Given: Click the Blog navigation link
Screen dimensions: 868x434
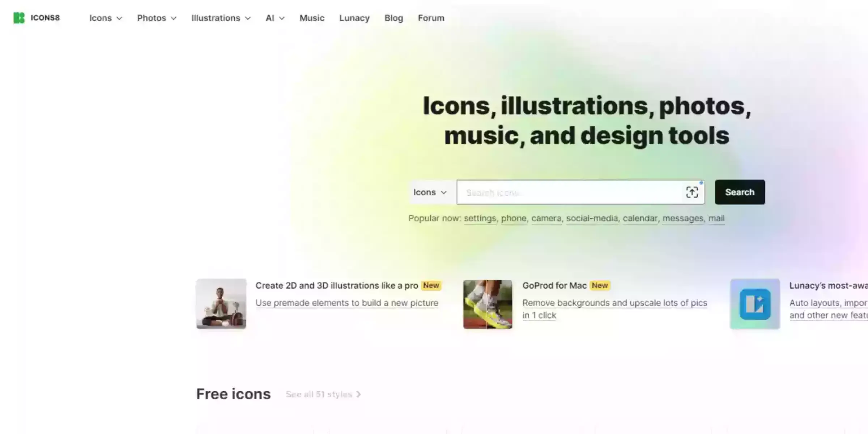Looking at the screenshot, I should (x=394, y=18).
